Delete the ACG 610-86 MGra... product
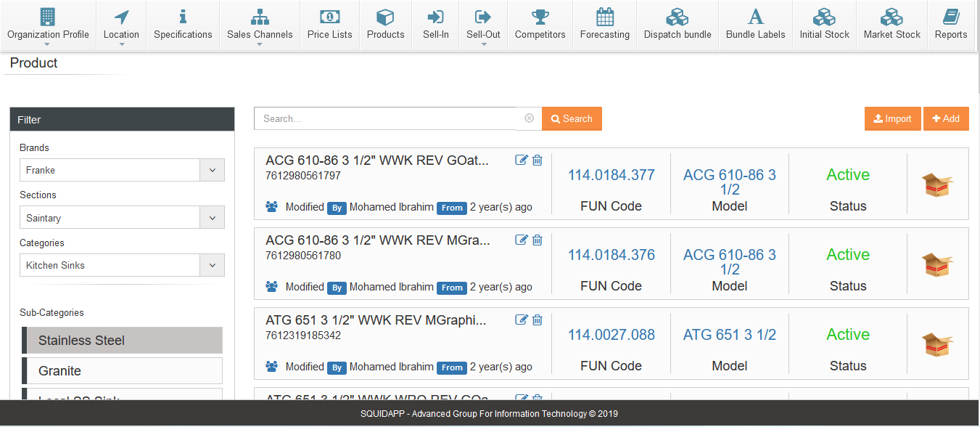This screenshot has width=980, height=427. point(538,240)
